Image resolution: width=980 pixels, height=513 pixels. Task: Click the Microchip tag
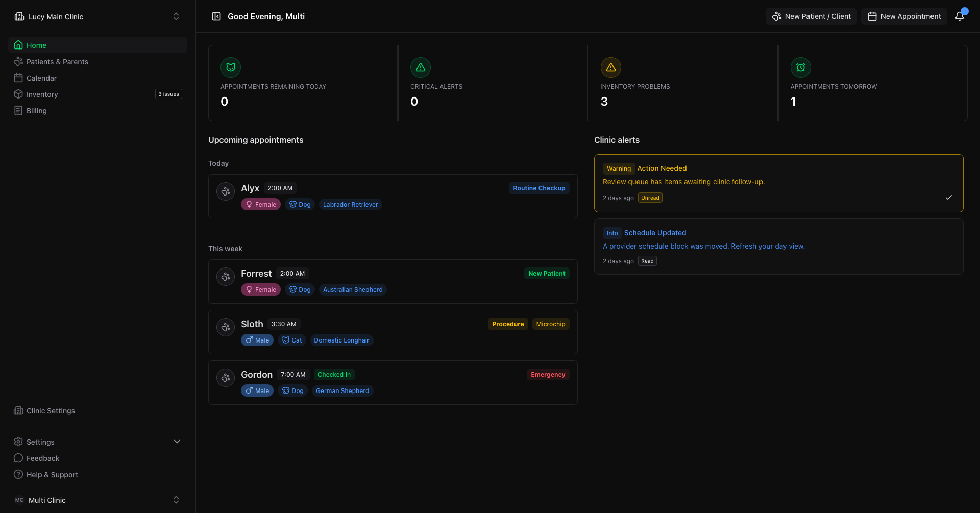pyautogui.click(x=551, y=324)
